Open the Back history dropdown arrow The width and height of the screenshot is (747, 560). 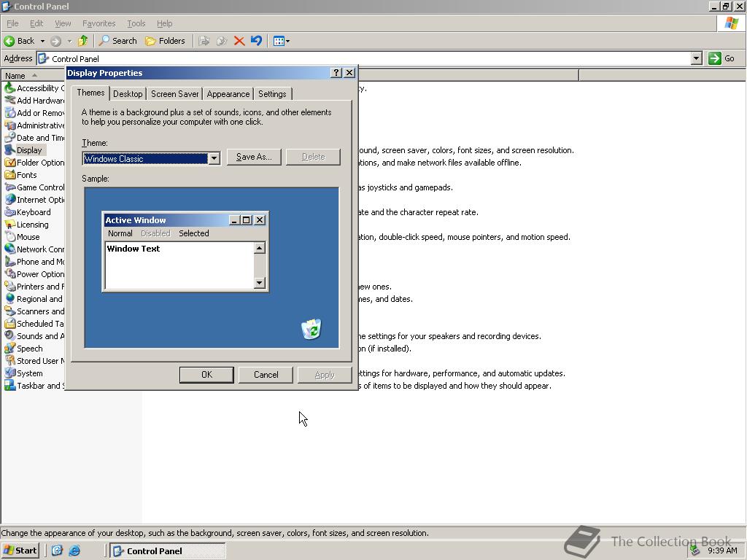click(x=42, y=41)
